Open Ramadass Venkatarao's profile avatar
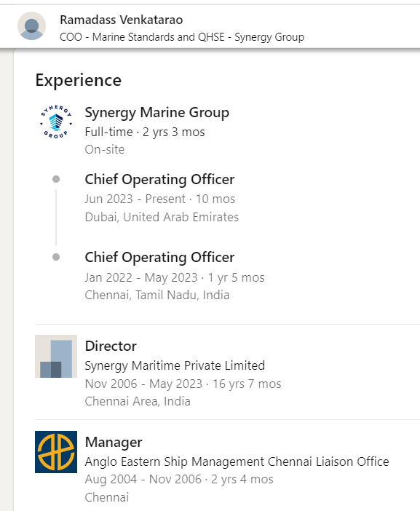This screenshot has width=420, height=511. pos(31,26)
